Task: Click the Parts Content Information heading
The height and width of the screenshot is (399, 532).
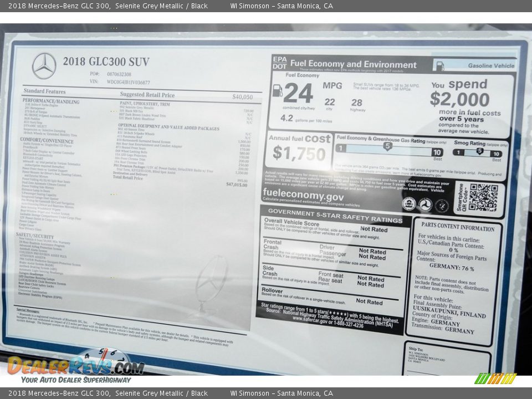Action: point(457,228)
